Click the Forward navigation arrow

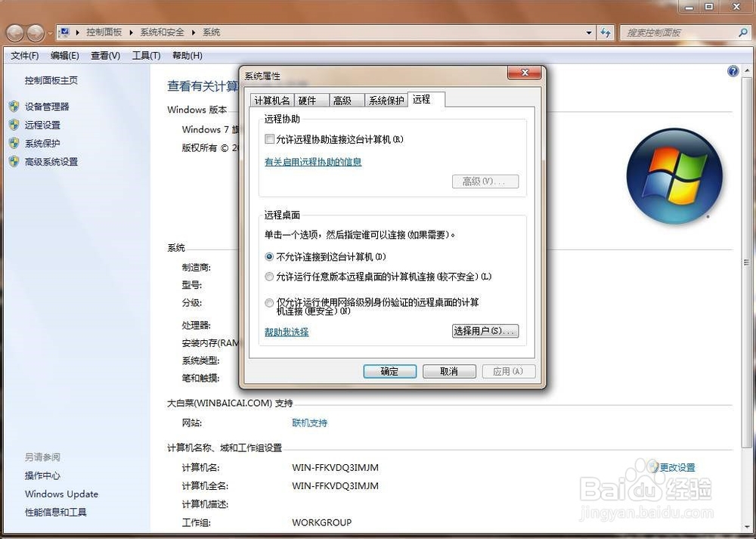(x=36, y=33)
